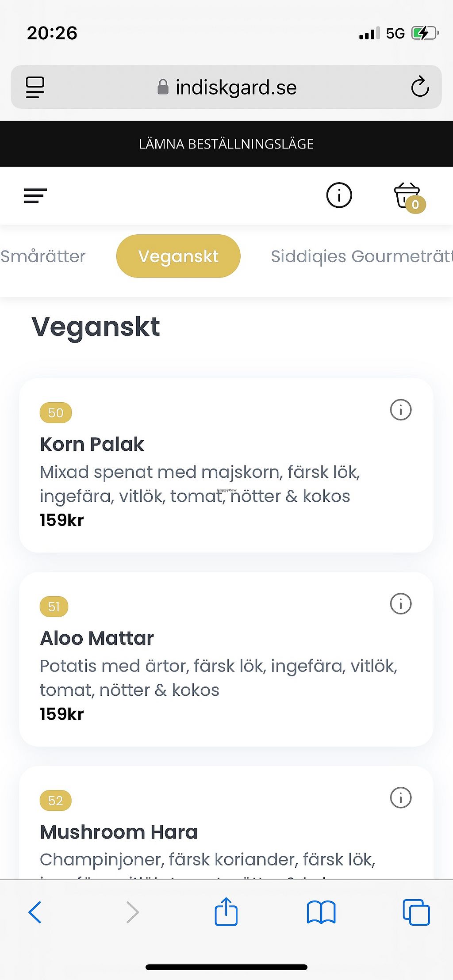
Task: Select the Korn Palak dish title
Action: click(92, 444)
